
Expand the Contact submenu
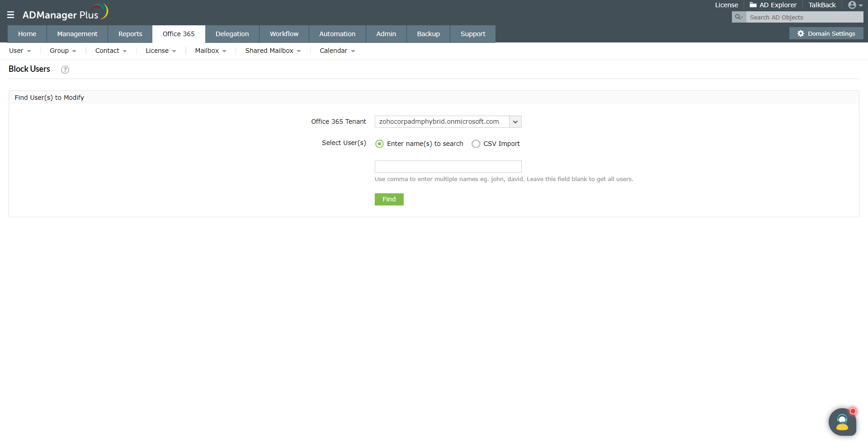pyautogui.click(x=111, y=51)
